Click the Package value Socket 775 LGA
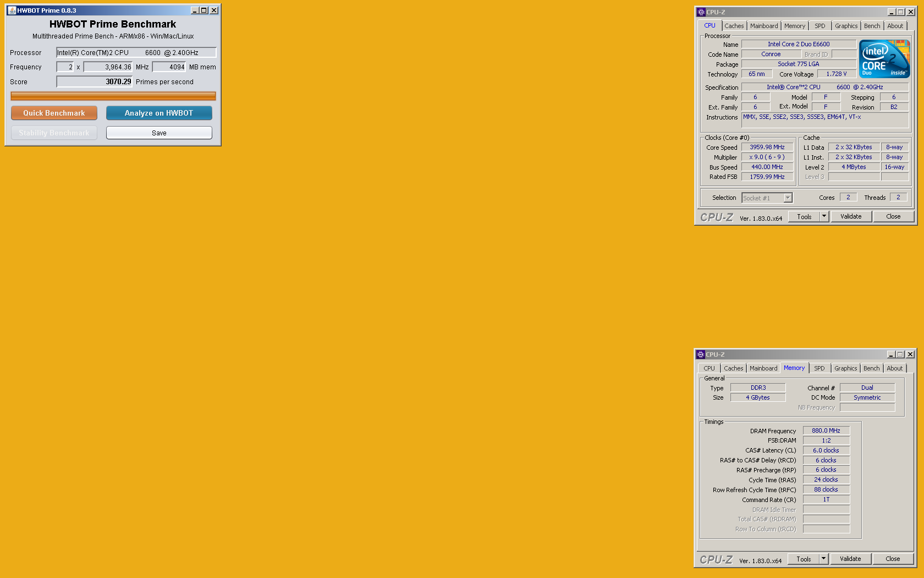Image resolution: width=924 pixels, height=578 pixels. coord(799,64)
